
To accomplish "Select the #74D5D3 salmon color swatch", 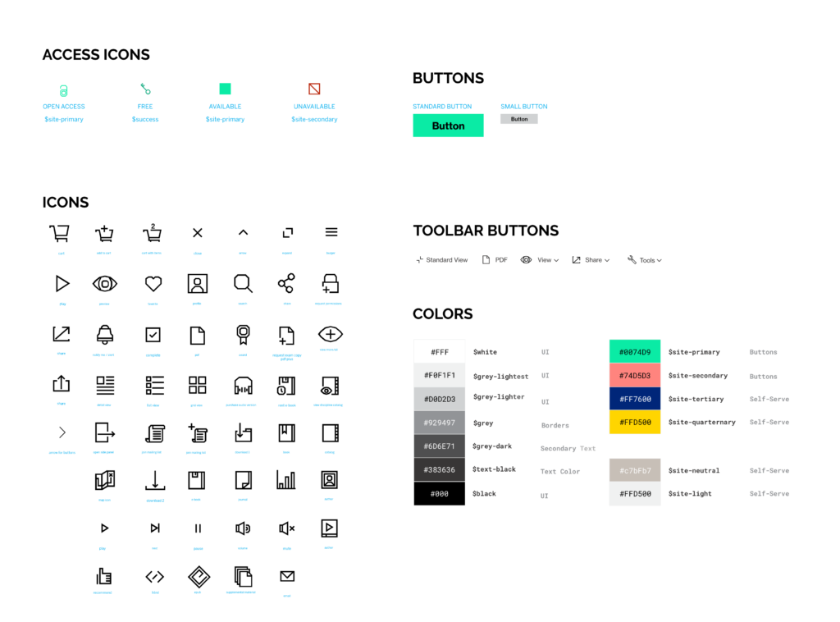I will pos(634,376).
